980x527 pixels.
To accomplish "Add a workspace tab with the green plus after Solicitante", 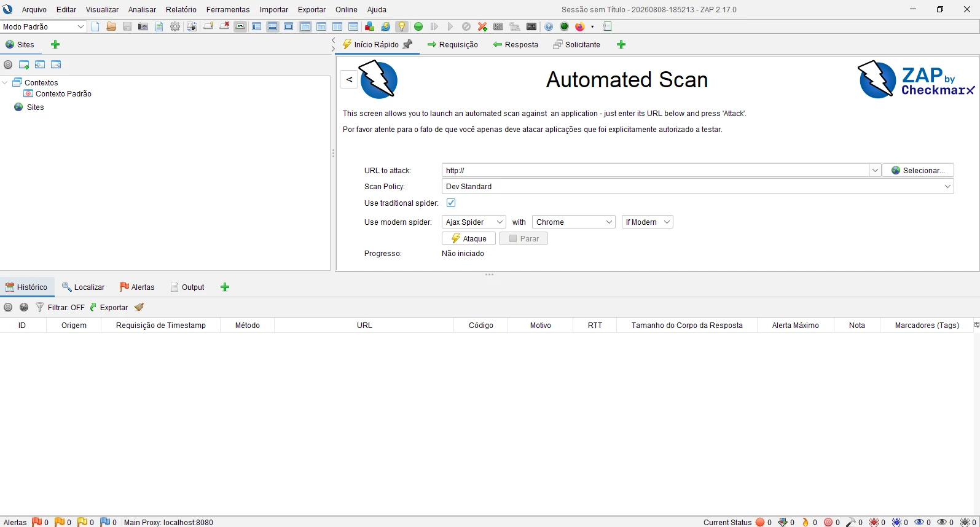I will (621, 44).
